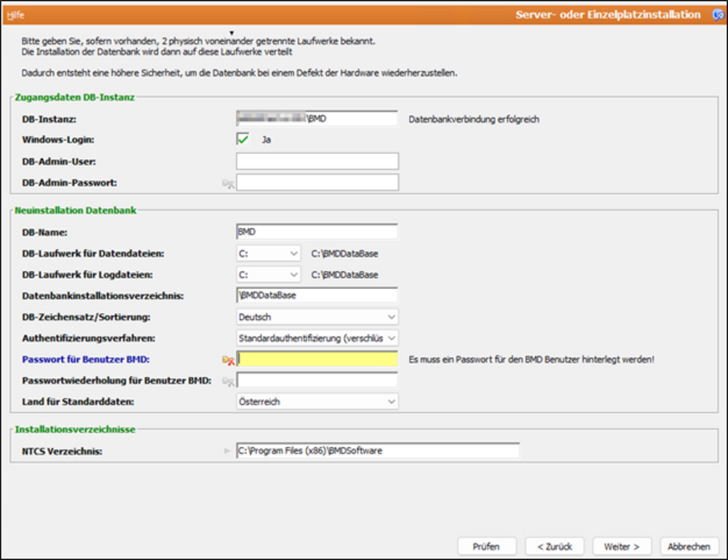
Task: Cancel setup with Abbrechen button
Action: pos(689,547)
